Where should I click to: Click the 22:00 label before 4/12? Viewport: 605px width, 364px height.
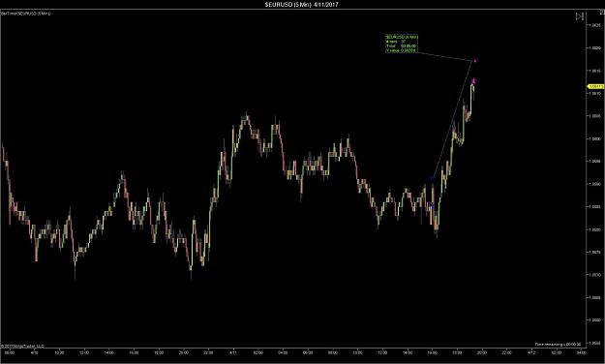click(506, 352)
